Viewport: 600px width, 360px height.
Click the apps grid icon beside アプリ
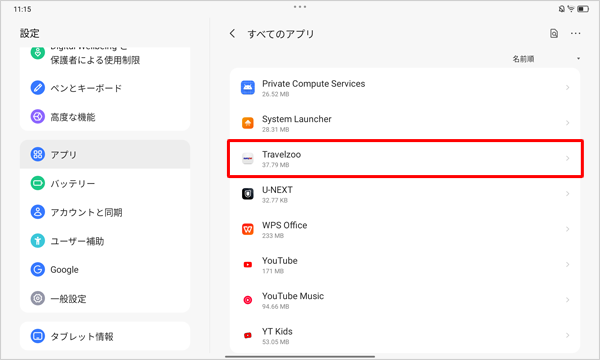(x=38, y=154)
